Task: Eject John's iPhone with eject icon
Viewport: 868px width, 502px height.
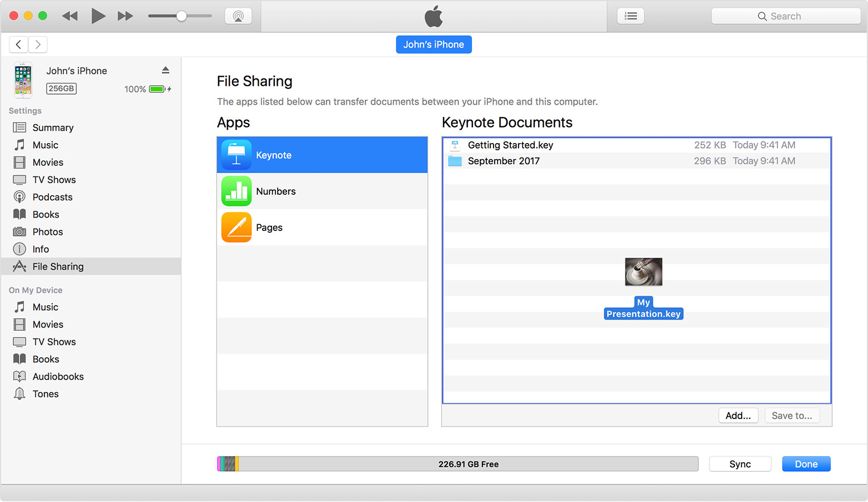Action: [x=165, y=70]
